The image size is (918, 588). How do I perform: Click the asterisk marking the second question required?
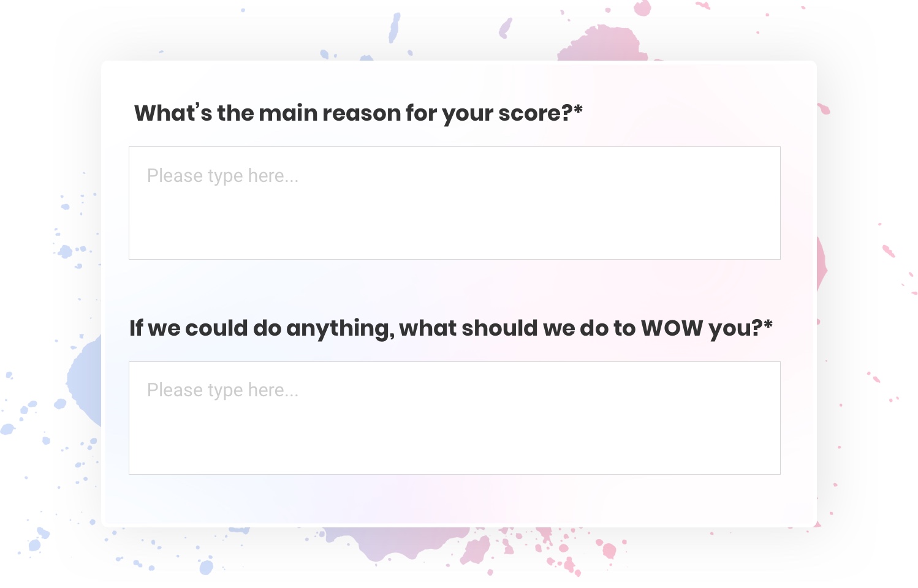click(x=768, y=325)
